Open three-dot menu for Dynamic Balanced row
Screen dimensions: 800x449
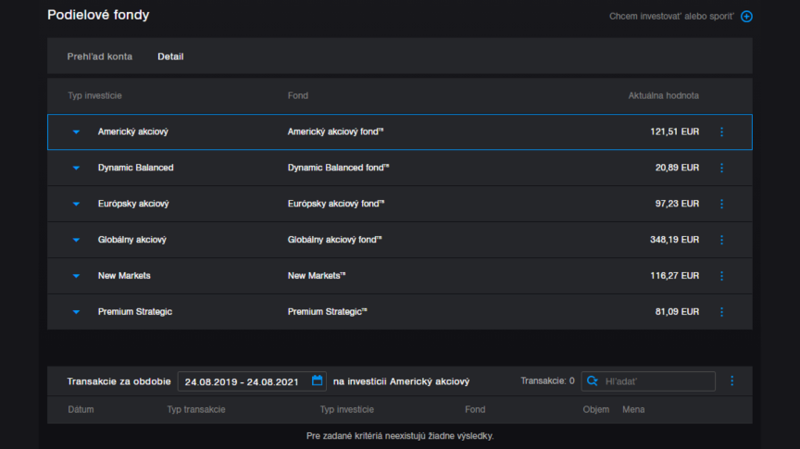722,168
